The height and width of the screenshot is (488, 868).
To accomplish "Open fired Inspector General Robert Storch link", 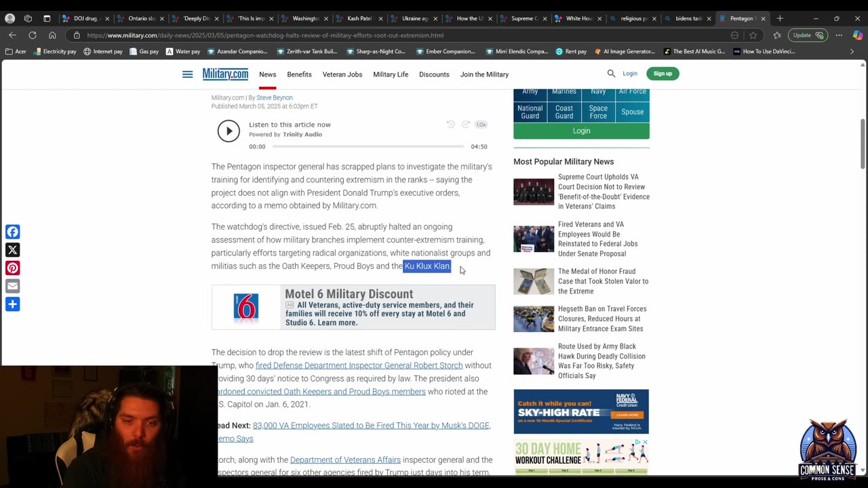I will point(359,365).
